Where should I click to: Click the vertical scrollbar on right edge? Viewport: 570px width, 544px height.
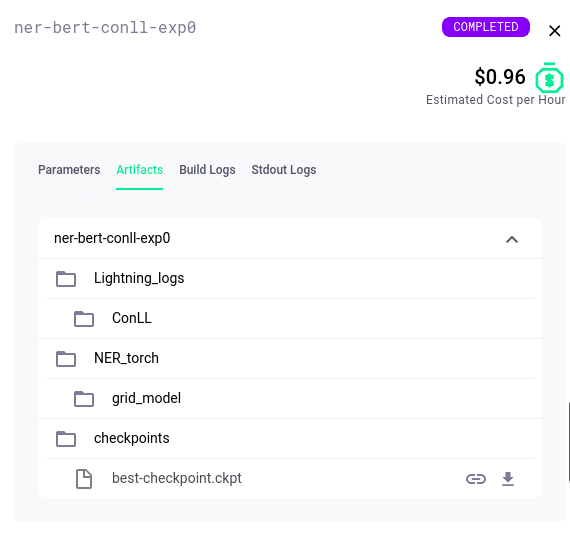point(569,441)
